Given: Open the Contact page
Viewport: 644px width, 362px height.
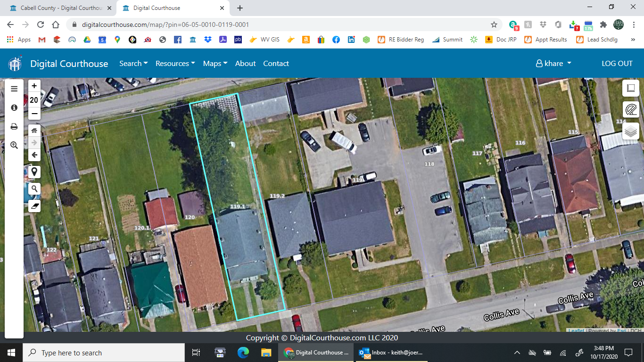Looking at the screenshot, I should (x=276, y=63).
